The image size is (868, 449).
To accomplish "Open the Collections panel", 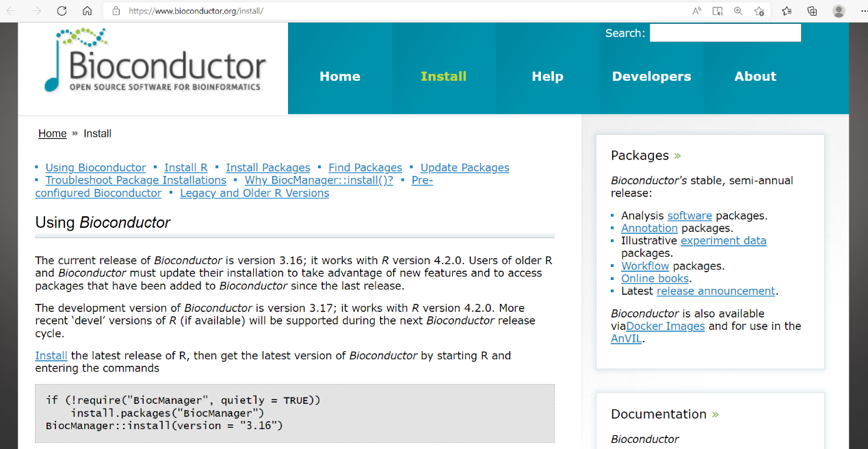I will point(812,11).
